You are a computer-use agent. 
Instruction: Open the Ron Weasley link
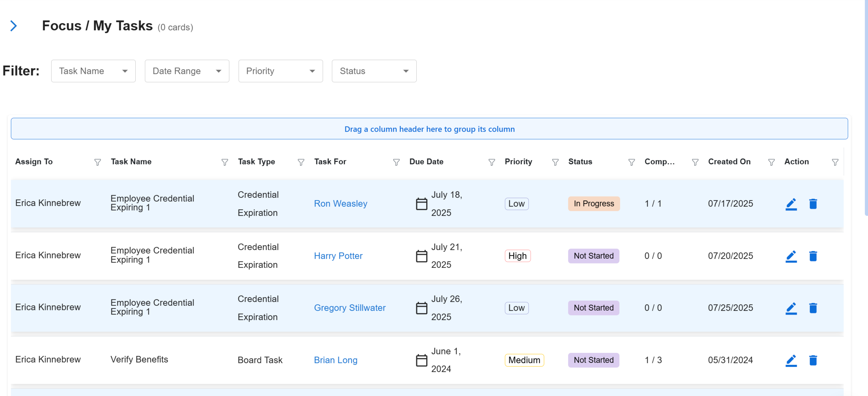coord(340,204)
